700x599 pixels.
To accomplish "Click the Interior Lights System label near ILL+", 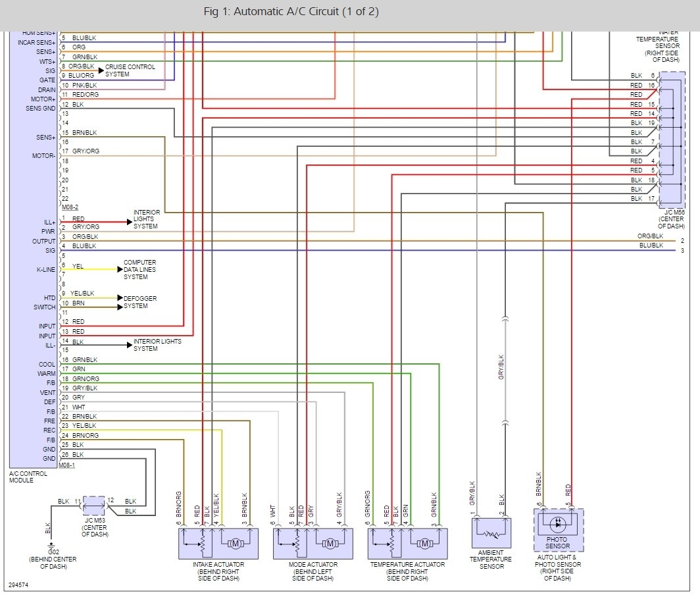I will coord(146,219).
